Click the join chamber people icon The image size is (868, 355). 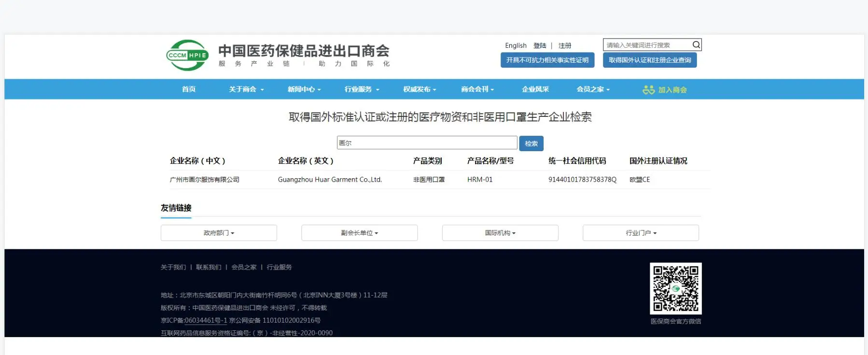point(648,90)
